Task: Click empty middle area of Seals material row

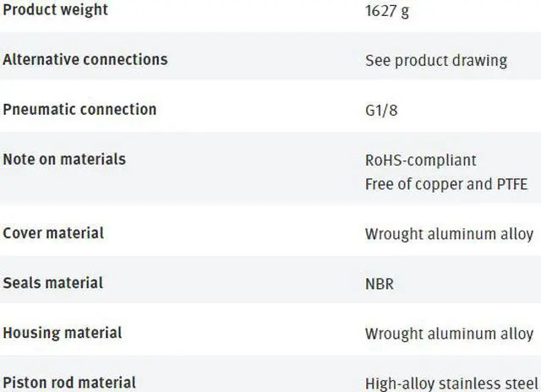Action: coord(245,283)
